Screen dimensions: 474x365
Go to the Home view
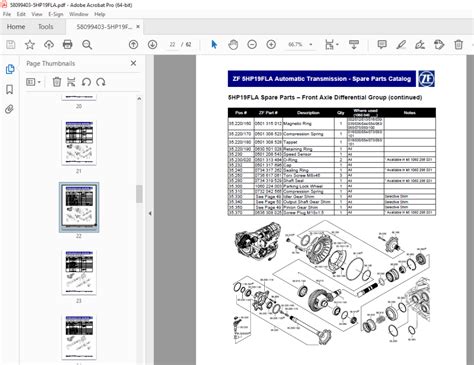[x=16, y=27]
